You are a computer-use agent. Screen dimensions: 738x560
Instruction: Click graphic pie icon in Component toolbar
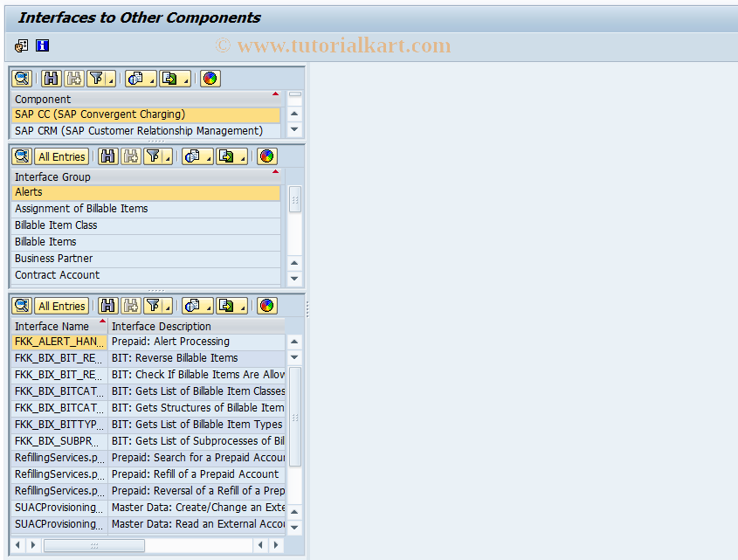pyautogui.click(x=210, y=78)
